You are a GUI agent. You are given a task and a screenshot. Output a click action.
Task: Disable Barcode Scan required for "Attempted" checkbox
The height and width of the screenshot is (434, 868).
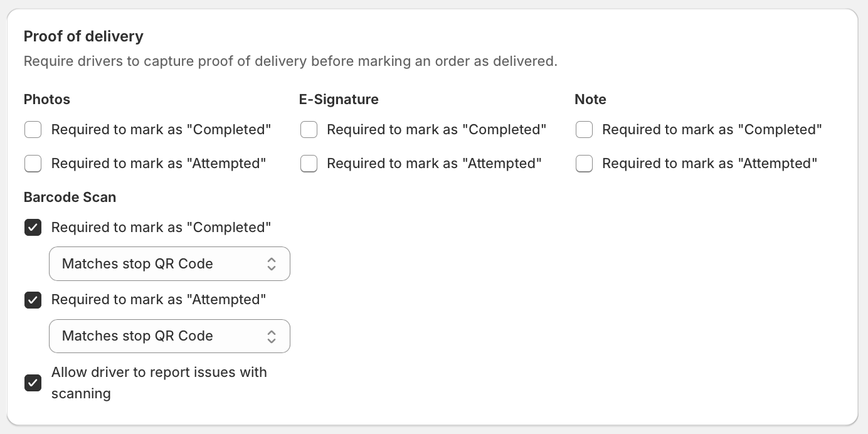pyautogui.click(x=33, y=300)
